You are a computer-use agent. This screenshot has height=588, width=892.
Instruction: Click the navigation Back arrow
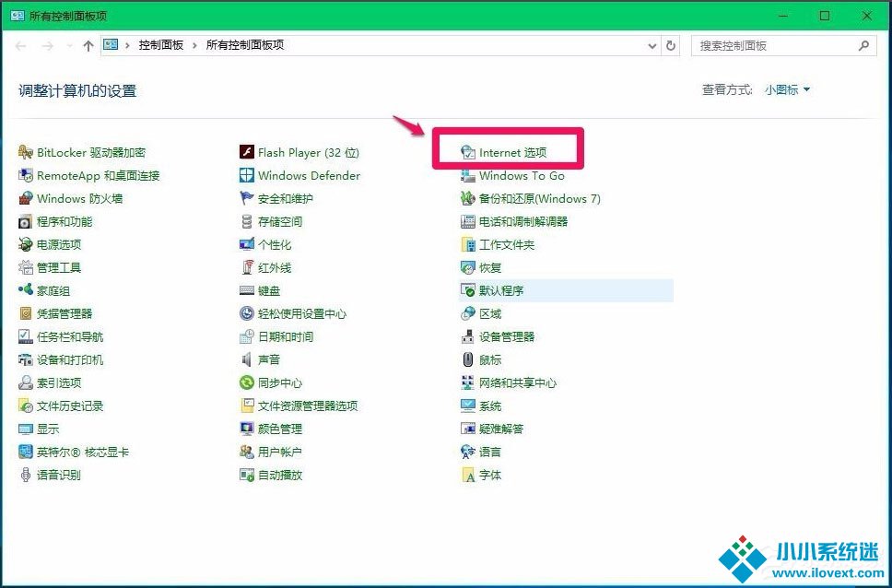(x=21, y=46)
